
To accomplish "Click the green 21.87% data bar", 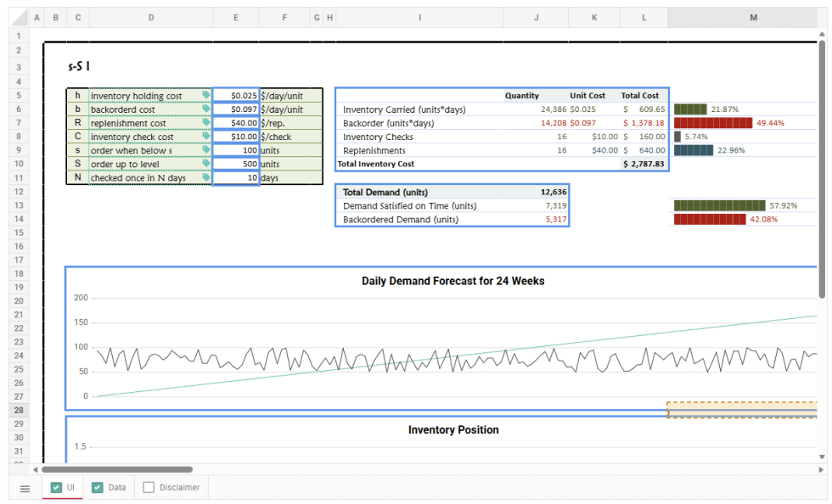I will tap(690, 109).
